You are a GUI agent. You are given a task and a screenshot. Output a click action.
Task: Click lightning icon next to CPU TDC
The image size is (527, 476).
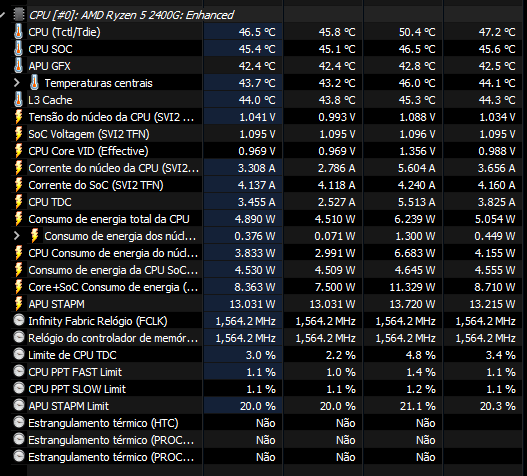coord(18,202)
